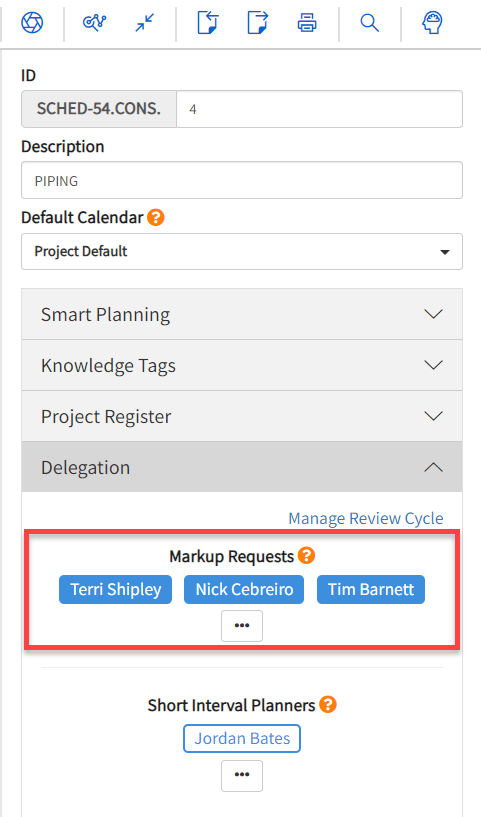This screenshot has height=817, width=481.
Task: Expand the Project Register section
Action: coord(242,416)
